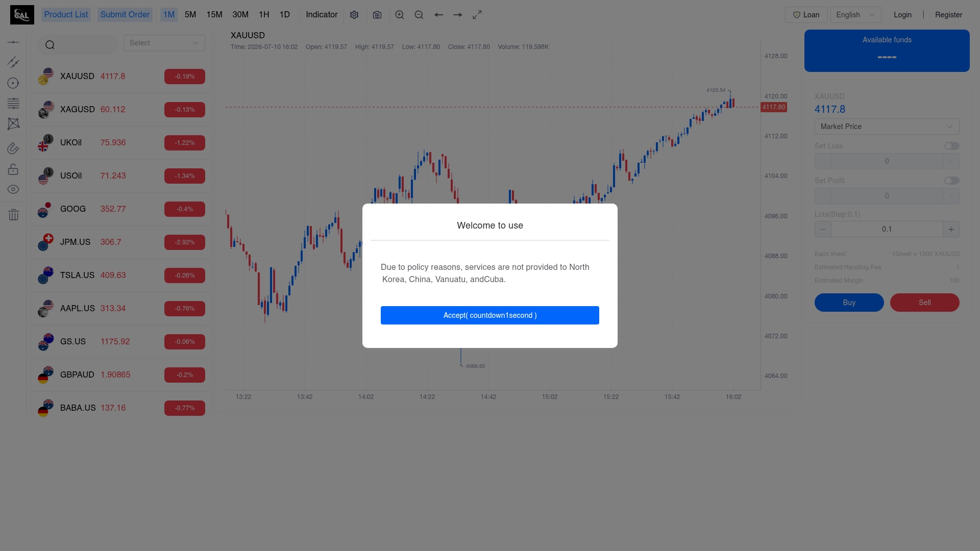
Task: Click the JPM.US flag icon
Action: point(45,242)
